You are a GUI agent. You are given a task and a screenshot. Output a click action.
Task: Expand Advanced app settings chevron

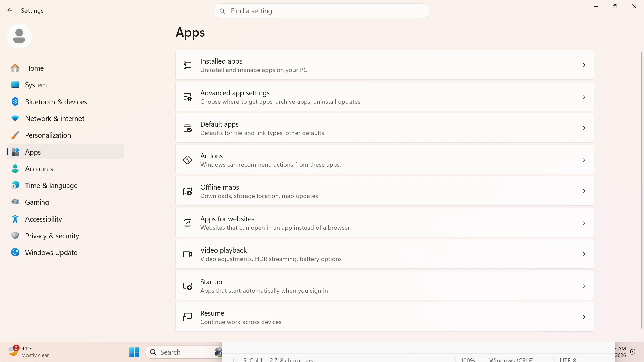tap(584, 97)
